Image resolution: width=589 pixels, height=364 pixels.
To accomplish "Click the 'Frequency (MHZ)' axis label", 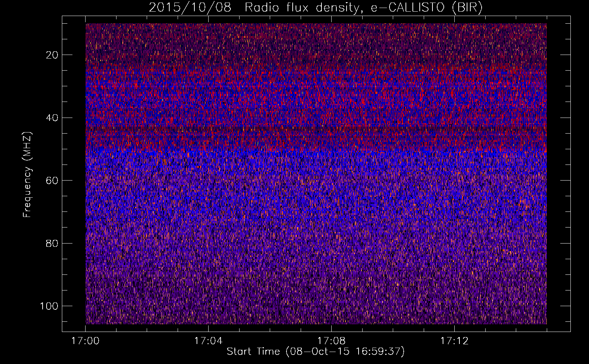I will pyautogui.click(x=27, y=175).
